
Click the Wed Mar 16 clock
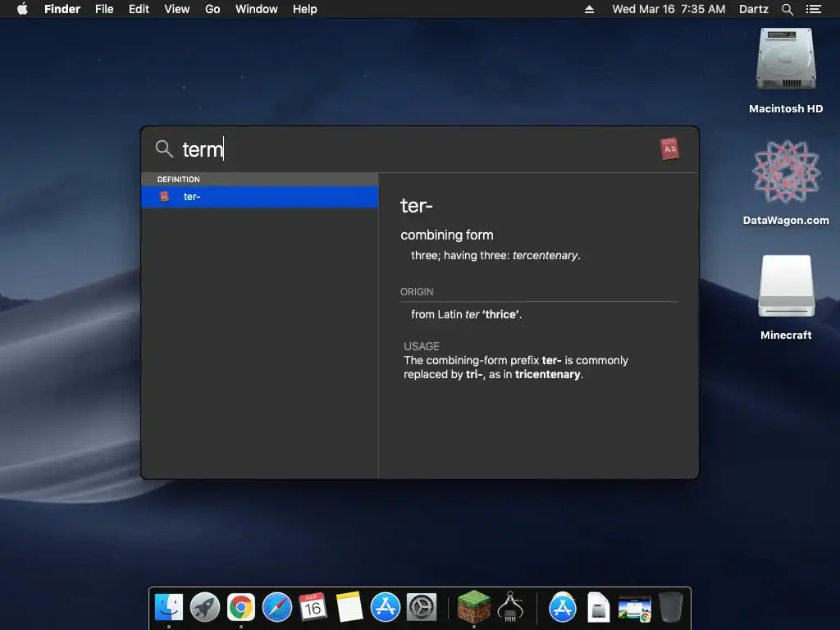point(669,9)
